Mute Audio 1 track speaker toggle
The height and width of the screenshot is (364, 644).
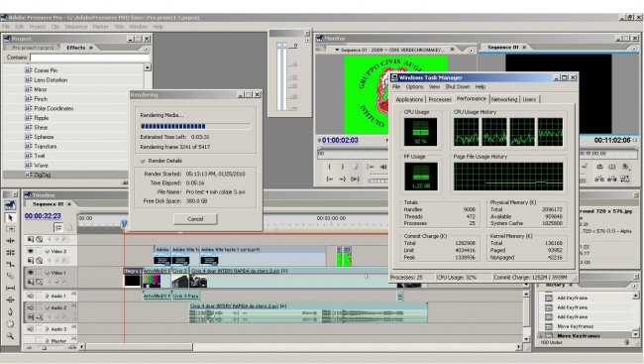tap(31, 296)
